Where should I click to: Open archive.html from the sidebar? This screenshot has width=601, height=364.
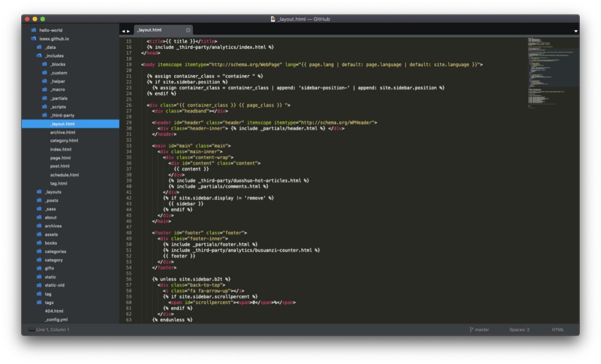pos(62,132)
